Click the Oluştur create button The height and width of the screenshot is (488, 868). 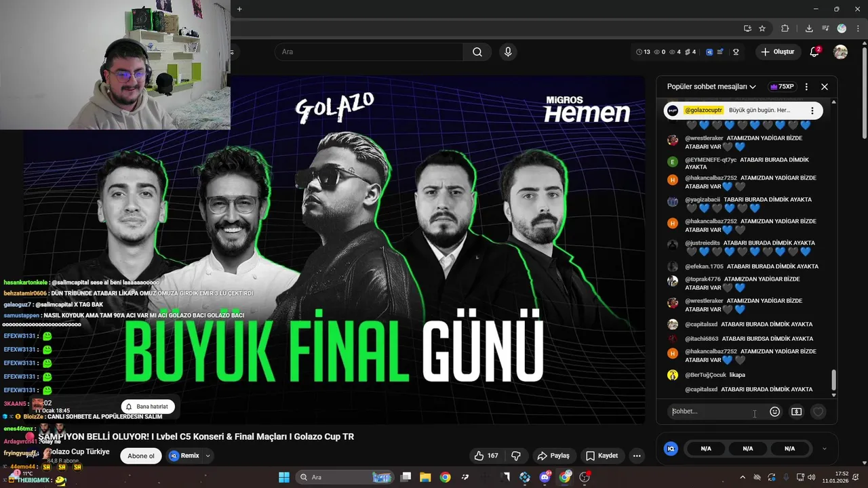point(777,52)
